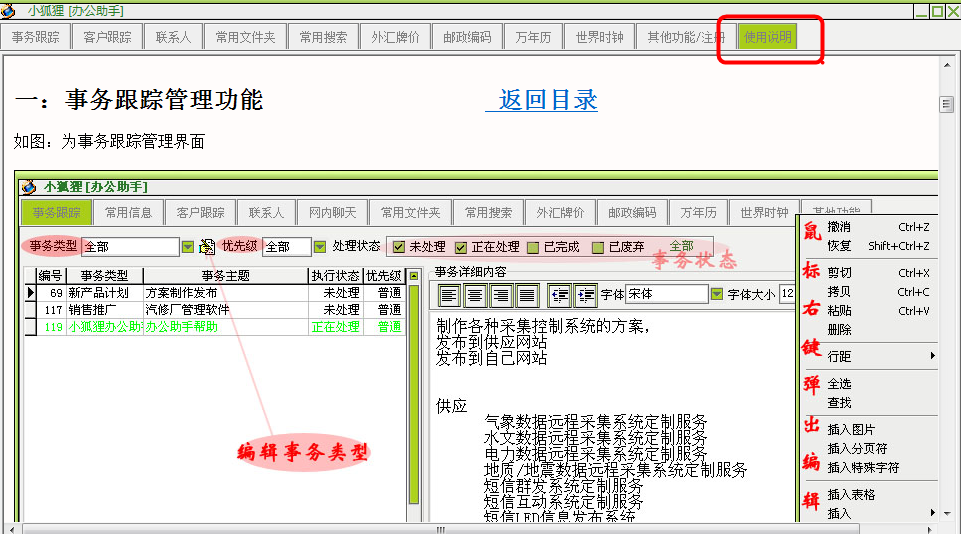Click the 字体 field showing 宋体
The width and height of the screenshot is (961, 534).
coord(667,294)
